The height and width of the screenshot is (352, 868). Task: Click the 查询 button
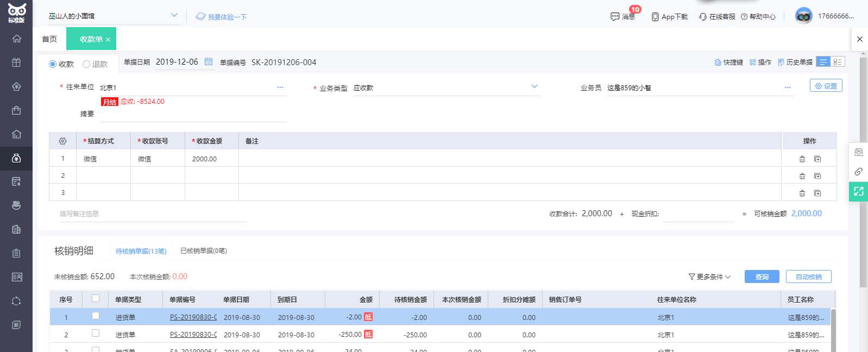762,277
